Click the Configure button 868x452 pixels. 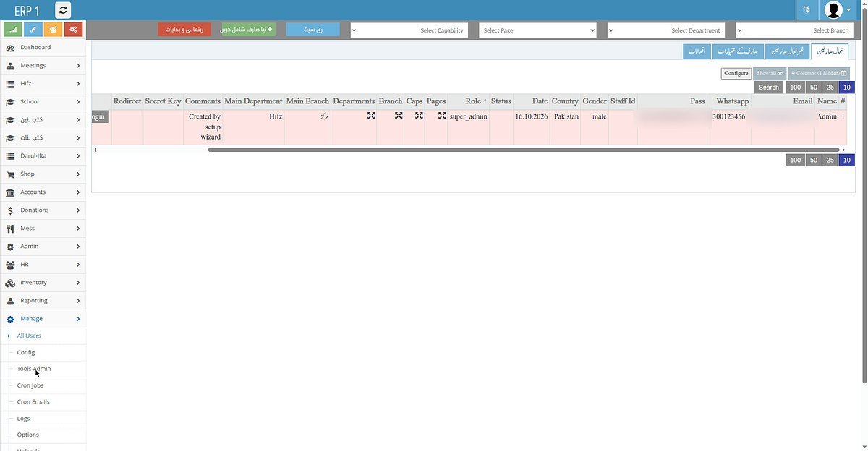tap(736, 73)
